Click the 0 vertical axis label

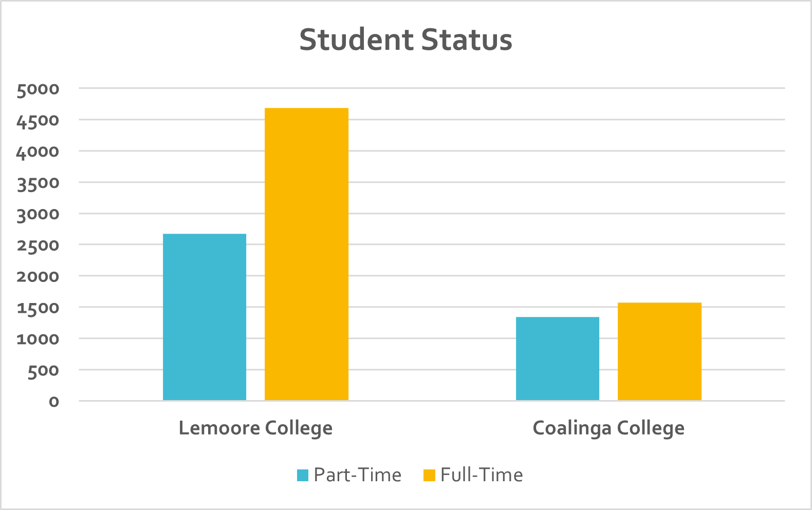[54, 402]
